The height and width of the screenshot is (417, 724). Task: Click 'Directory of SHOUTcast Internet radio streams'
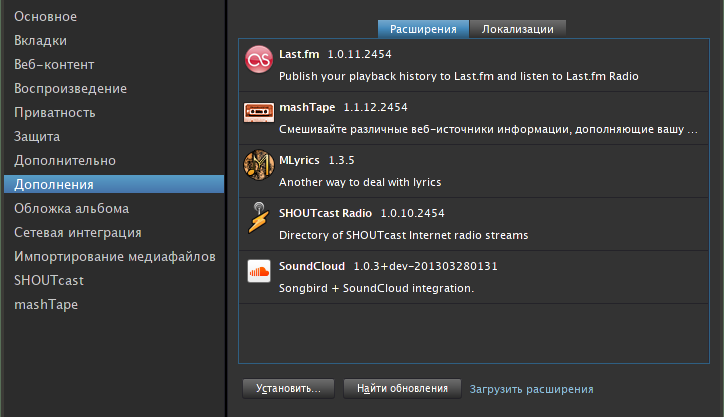click(403, 236)
